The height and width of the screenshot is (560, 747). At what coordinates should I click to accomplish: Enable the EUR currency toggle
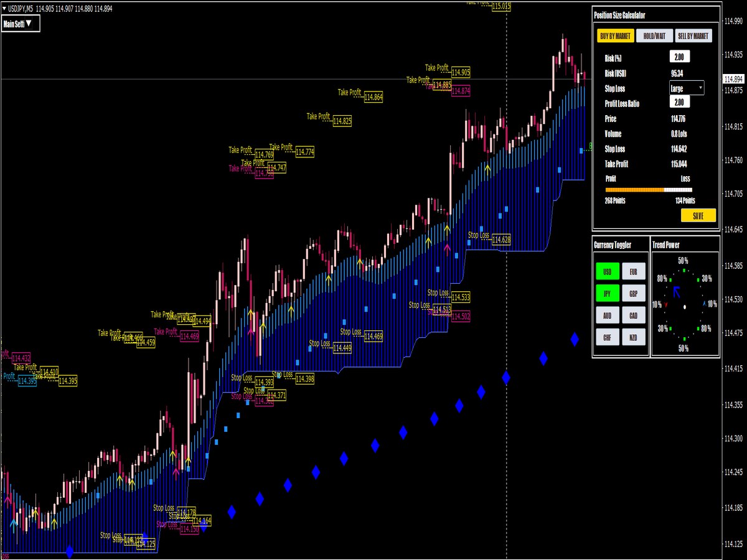tap(633, 272)
